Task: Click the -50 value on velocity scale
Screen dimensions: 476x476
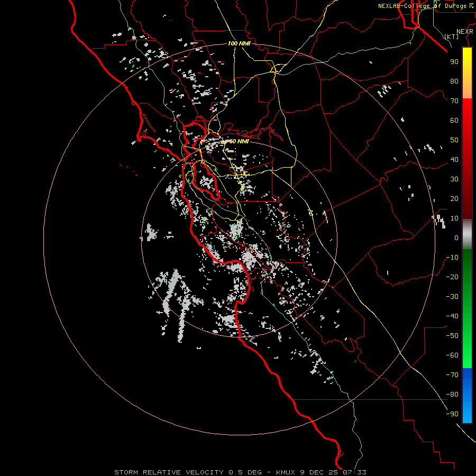Action: (x=452, y=336)
